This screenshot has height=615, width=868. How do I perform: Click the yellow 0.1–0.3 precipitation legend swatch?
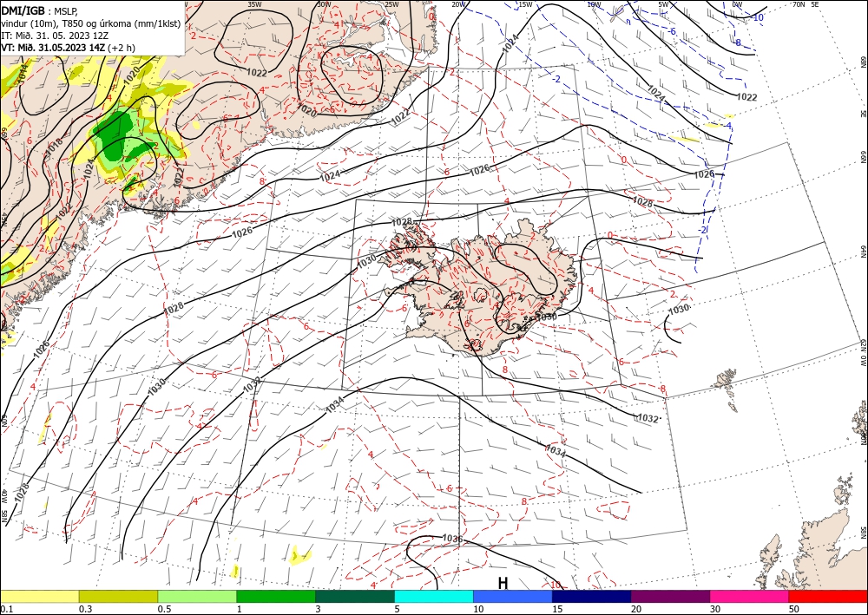(39, 596)
